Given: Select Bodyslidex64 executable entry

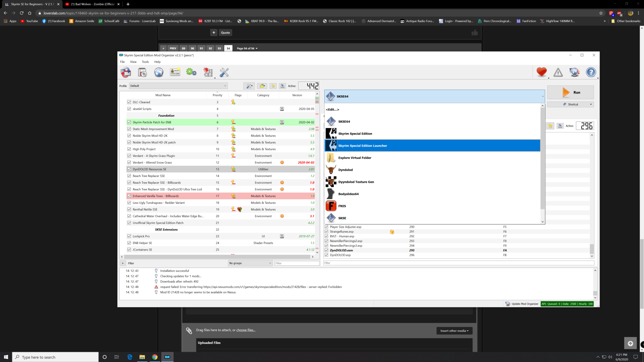Looking at the screenshot, I should tap(432, 194).
